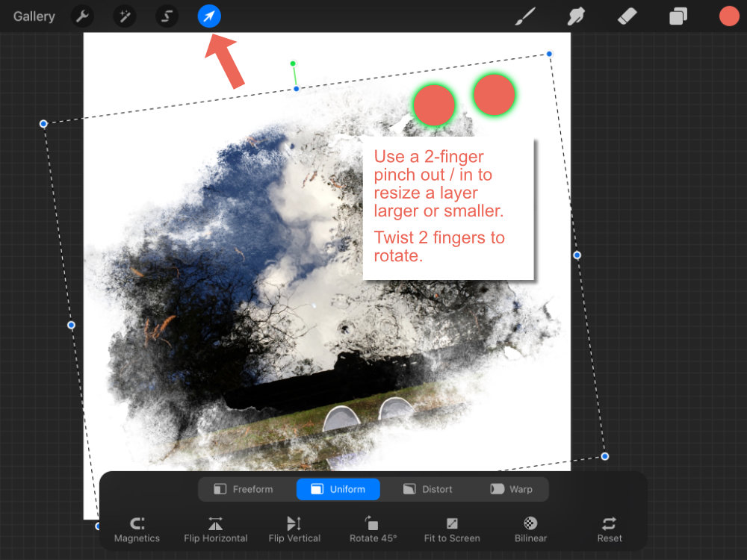Rotate the layer 45 degrees
The height and width of the screenshot is (560, 747).
373,529
